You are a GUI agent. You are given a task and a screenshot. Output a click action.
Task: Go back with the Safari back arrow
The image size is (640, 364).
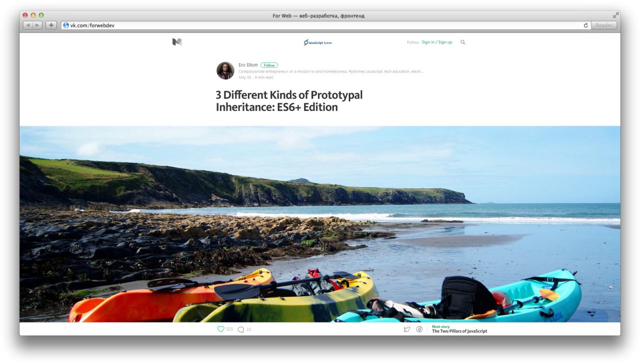(28, 25)
